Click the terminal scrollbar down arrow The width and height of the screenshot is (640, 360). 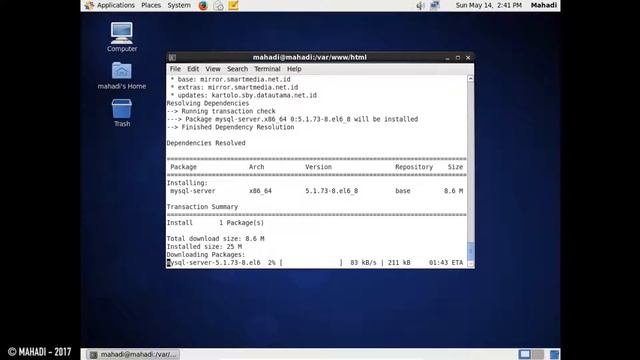click(x=471, y=264)
